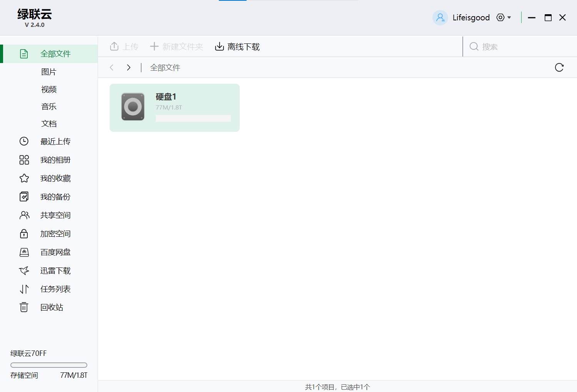The height and width of the screenshot is (392, 577).
Task: Click the 百度网盘 drive icon
Action: 24,252
